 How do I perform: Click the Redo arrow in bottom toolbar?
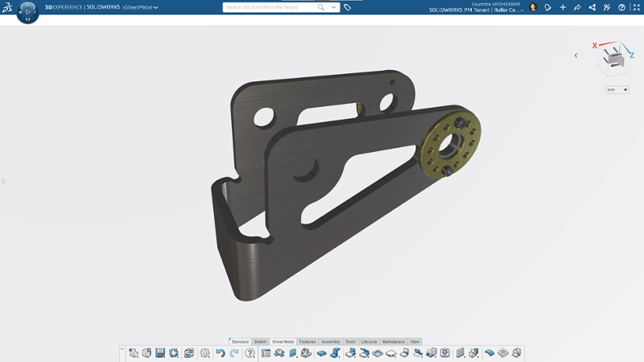point(234,352)
